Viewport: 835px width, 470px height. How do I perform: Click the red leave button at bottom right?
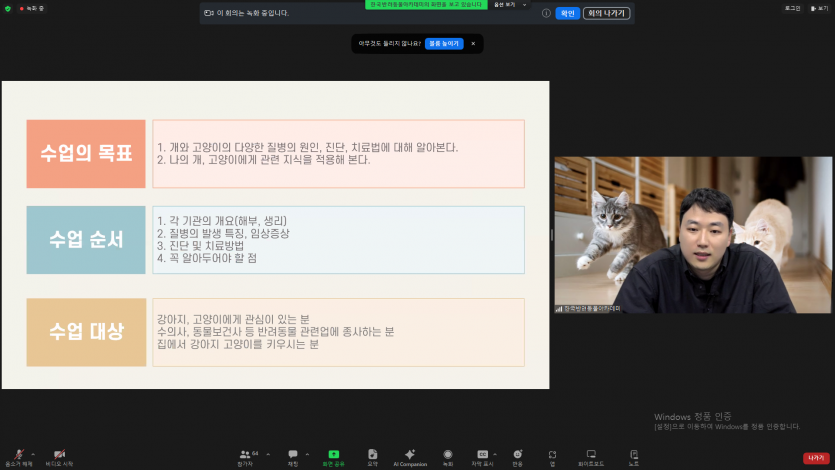point(816,458)
